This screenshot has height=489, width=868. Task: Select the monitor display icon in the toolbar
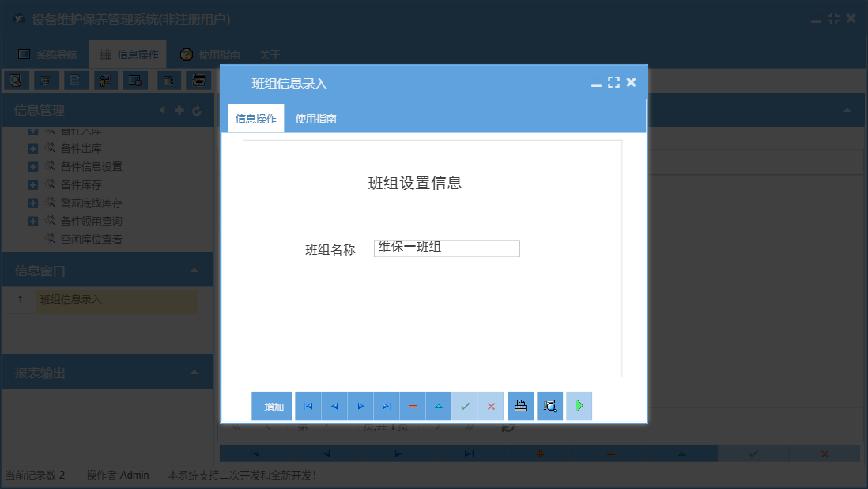click(135, 80)
